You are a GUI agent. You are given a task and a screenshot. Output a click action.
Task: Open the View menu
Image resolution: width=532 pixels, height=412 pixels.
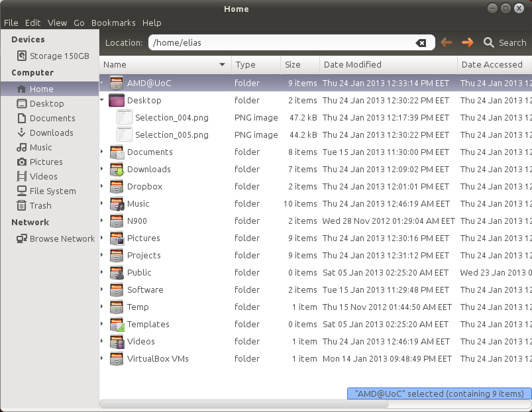[57, 23]
